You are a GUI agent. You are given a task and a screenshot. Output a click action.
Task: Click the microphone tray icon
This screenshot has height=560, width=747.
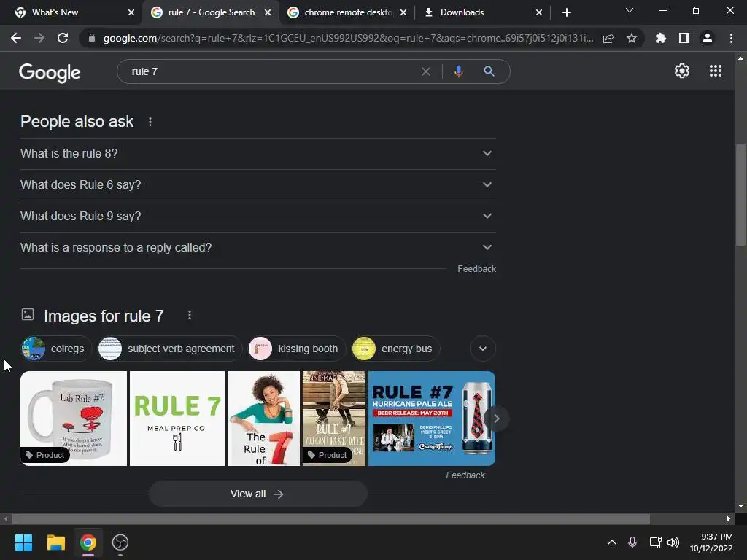tap(632, 542)
